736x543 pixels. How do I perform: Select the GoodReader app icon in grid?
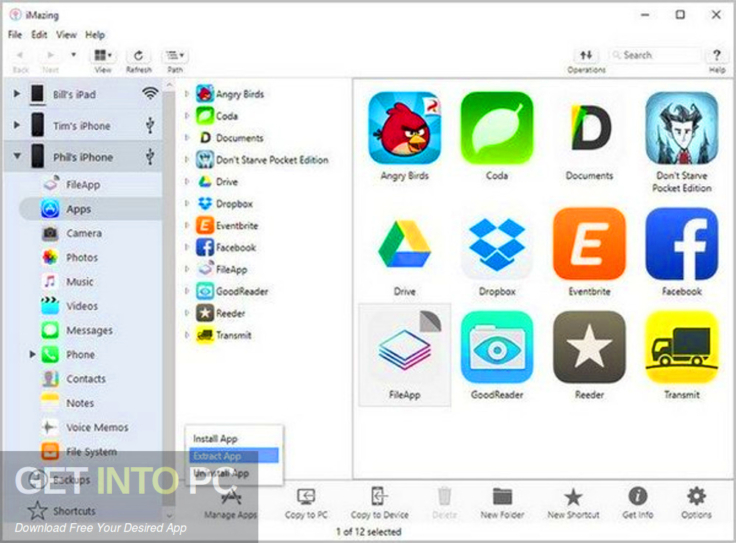[x=497, y=347]
